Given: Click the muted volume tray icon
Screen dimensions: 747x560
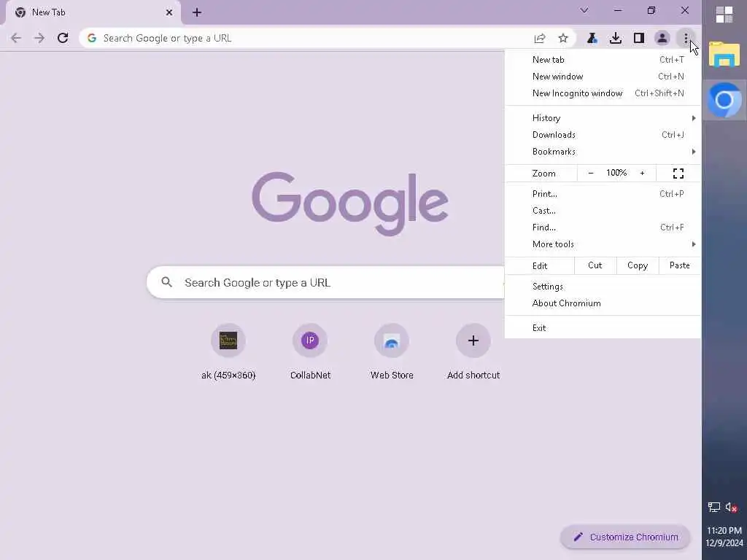Looking at the screenshot, I should 731,507.
